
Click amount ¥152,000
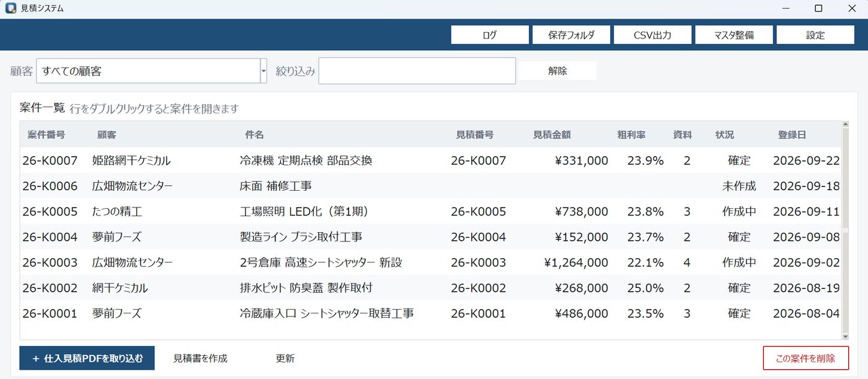pos(582,237)
